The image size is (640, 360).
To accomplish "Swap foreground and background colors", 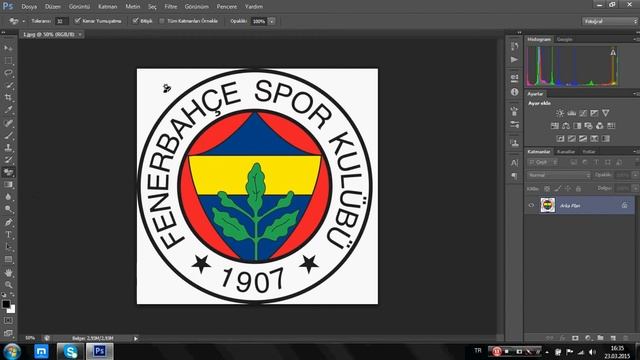I will (12, 295).
